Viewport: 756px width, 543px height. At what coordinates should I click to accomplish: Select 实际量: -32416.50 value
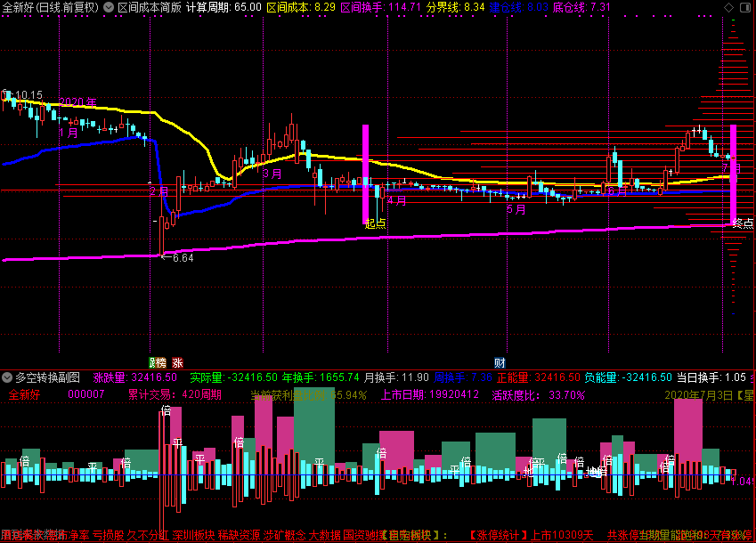pyautogui.click(x=234, y=377)
